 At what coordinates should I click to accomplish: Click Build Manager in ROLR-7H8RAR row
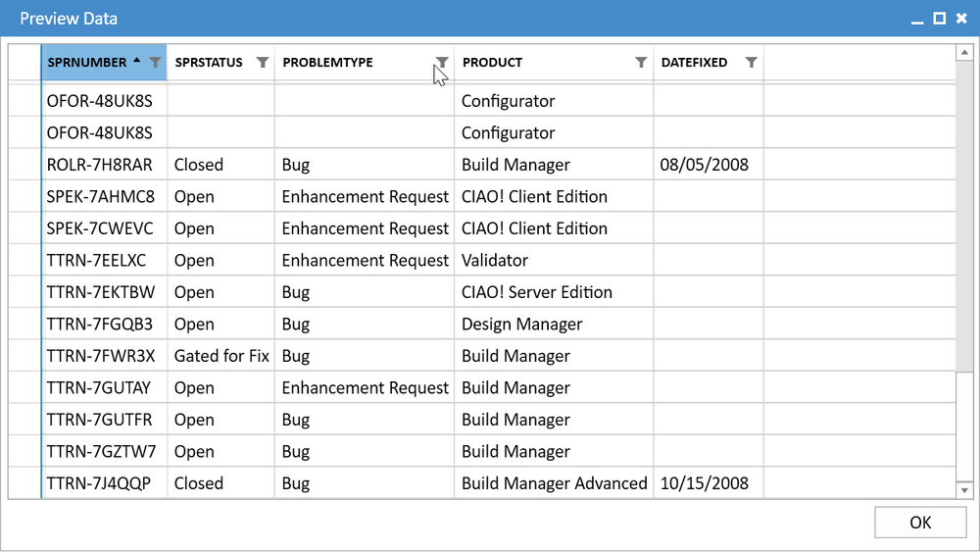tap(555, 165)
